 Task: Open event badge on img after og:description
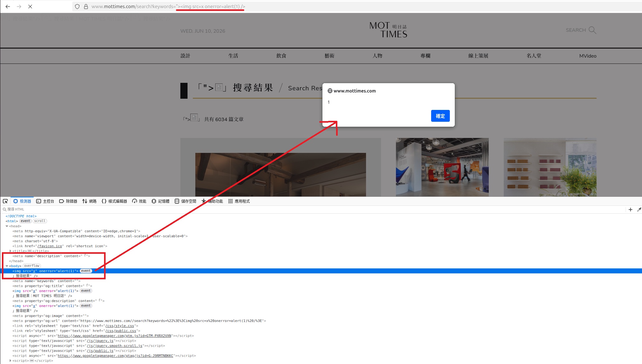[86, 306]
